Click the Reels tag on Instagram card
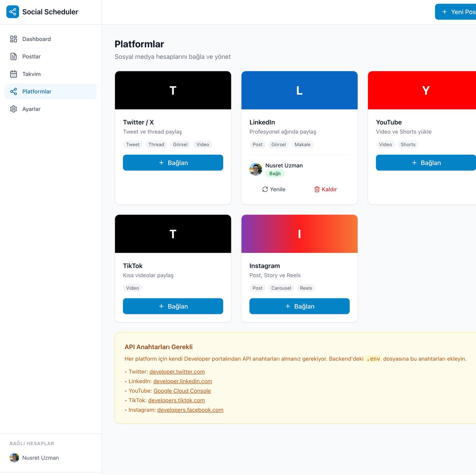The width and height of the screenshot is (476, 475). click(306, 288)
